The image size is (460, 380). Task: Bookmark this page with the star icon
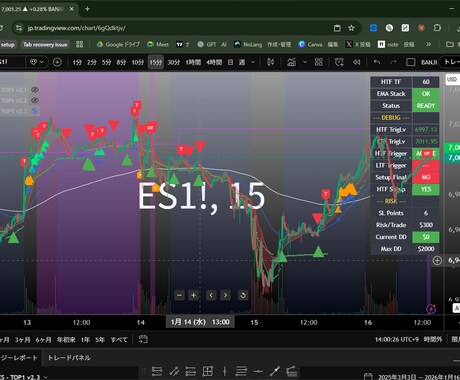pyautogui.click(x=351, y=28)
